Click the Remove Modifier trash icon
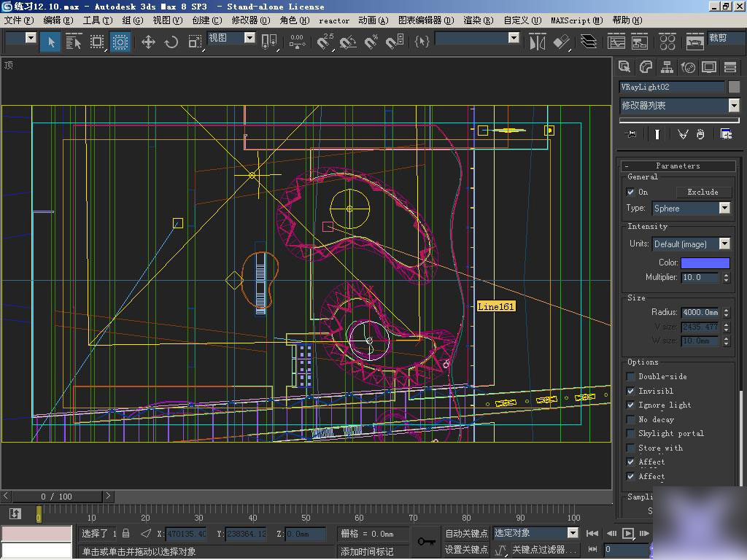747x560 pixels. (700, 133)
